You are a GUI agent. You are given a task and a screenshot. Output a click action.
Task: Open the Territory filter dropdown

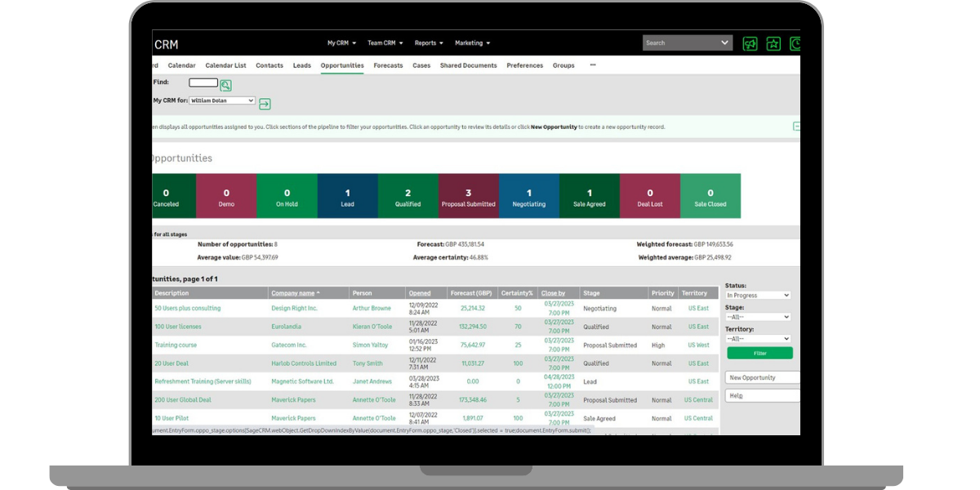758,339
